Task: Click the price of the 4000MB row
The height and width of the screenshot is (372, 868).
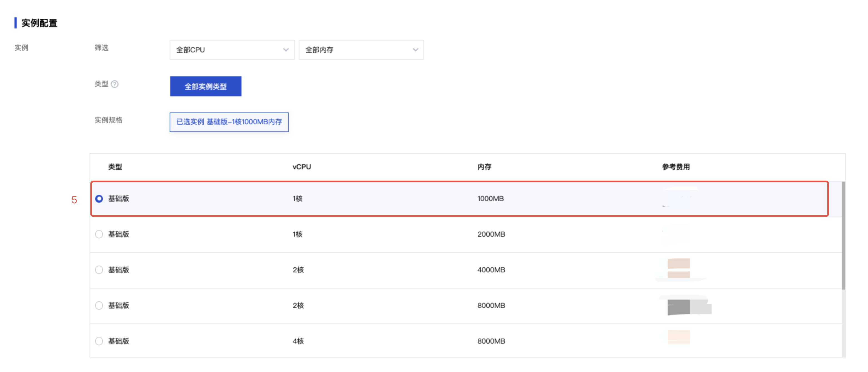Action: click(679, 268)
